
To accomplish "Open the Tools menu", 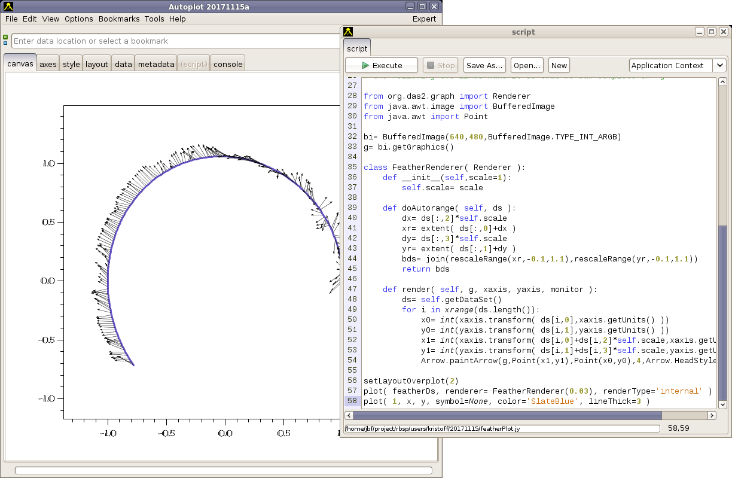I will (154, 19).
